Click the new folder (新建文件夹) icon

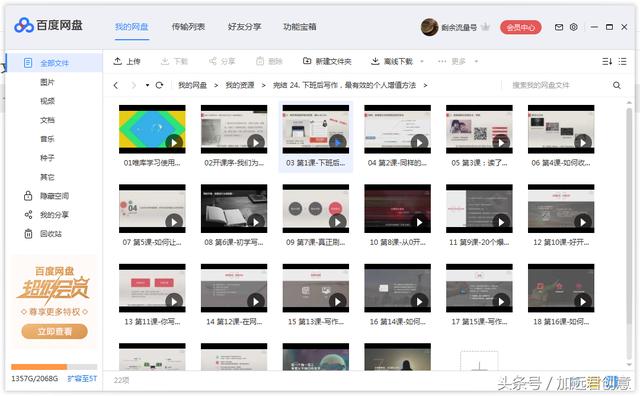[307, 61]
